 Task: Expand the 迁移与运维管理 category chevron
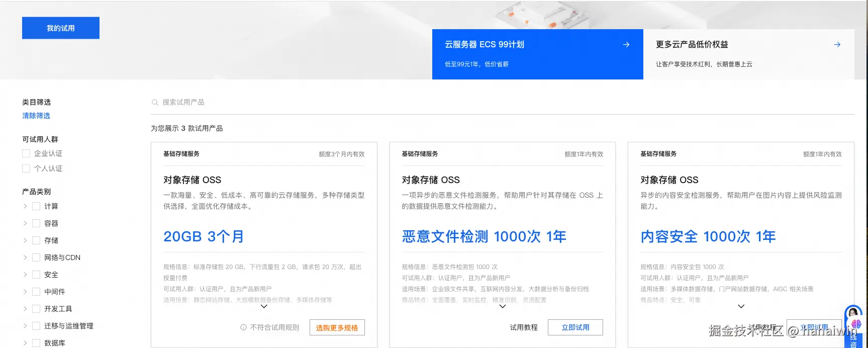(x=25, y=326)
